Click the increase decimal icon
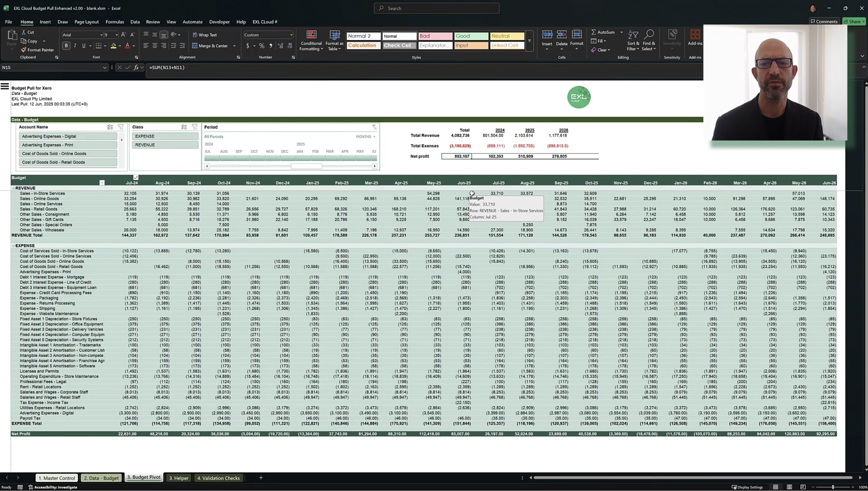This screenshot has height=491, width=868. (x=280, y=46)
